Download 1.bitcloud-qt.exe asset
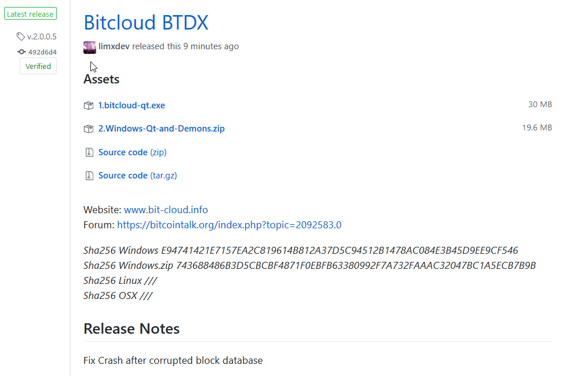Image resolution: width=588 pixels, height=376 pixels. pyautogui.click(x=132, y=105)
